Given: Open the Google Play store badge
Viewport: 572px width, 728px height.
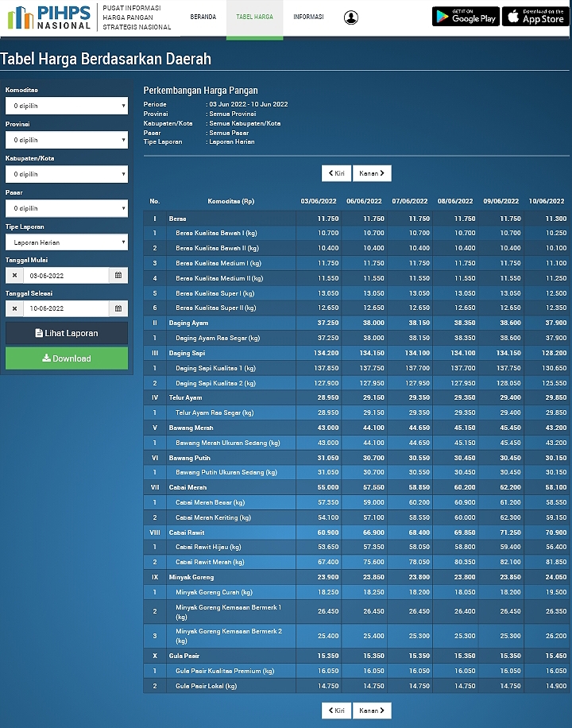Looking at the screenshot, I should 466,16.
